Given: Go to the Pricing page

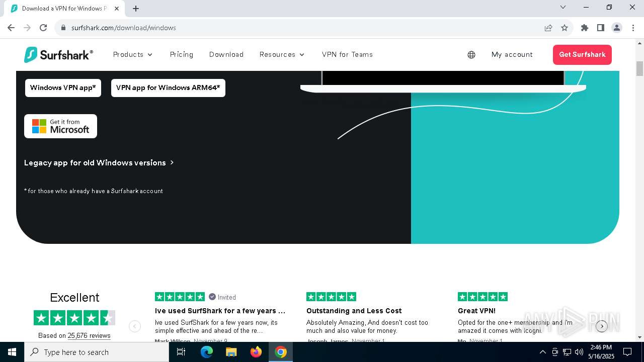Looking at the screenshot, I should 182,54.
